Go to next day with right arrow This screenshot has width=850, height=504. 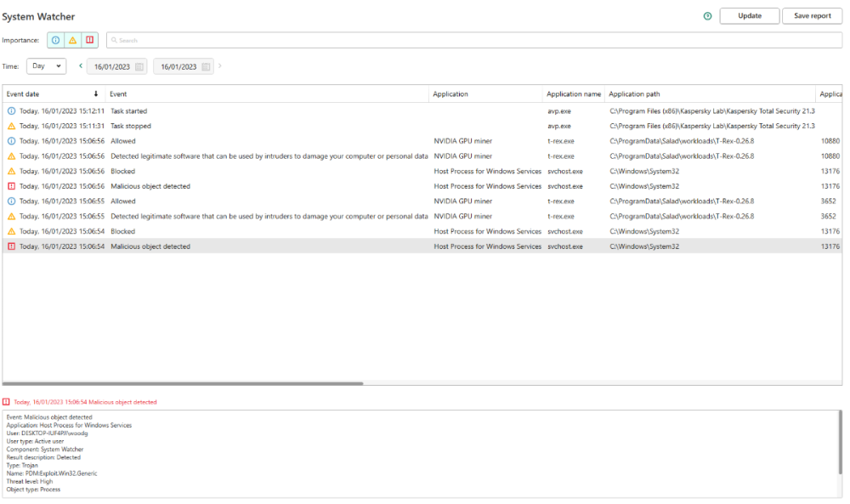[219, 66]
